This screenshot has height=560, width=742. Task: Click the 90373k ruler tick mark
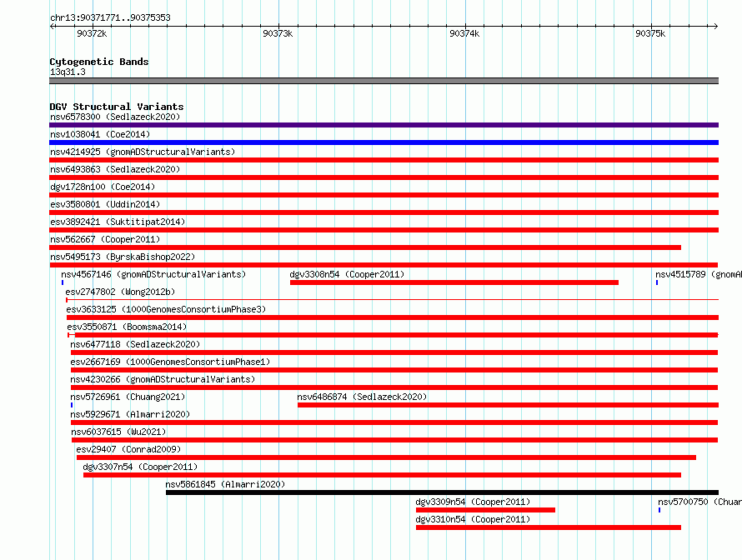click(278, 26)
